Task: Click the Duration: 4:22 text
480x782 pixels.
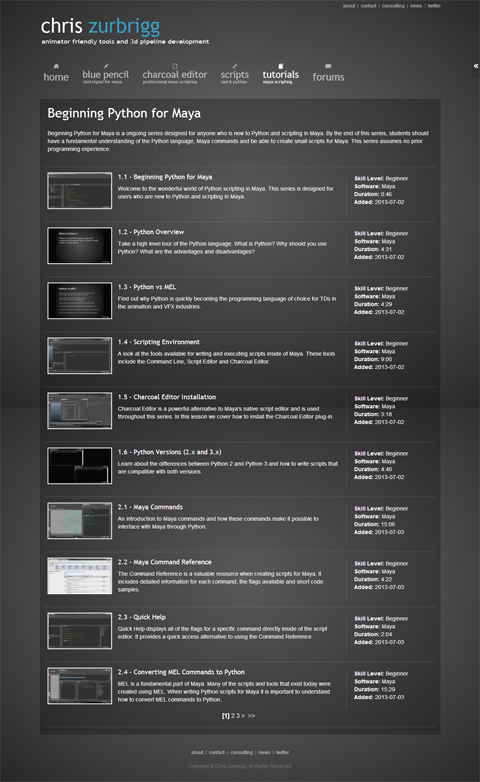Action: (x=373, y=579)
